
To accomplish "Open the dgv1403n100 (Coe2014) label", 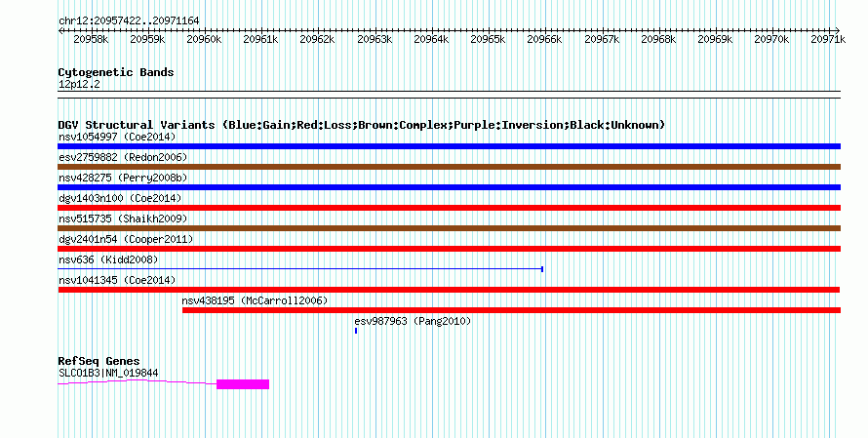I will pos(120,198).
